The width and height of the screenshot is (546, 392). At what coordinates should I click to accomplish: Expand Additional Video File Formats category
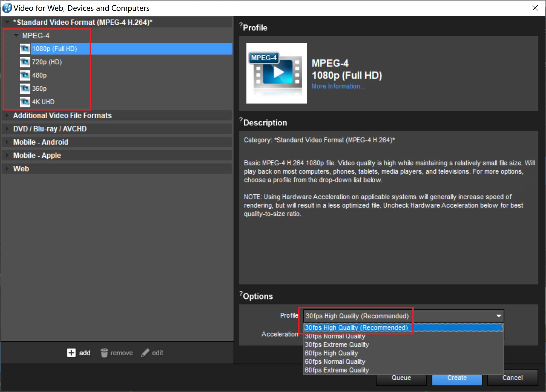pos(7,116)
